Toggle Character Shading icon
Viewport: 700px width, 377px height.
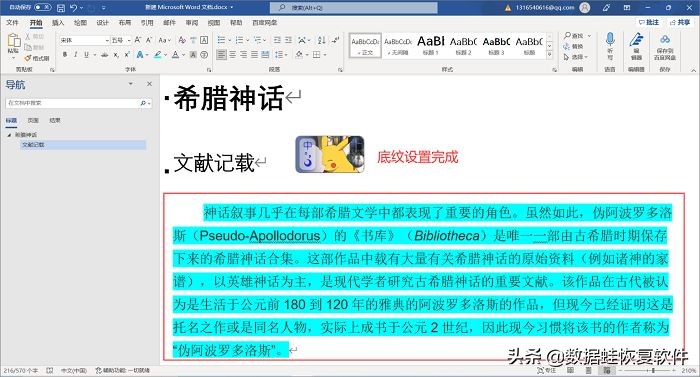[x=193, y=54]
